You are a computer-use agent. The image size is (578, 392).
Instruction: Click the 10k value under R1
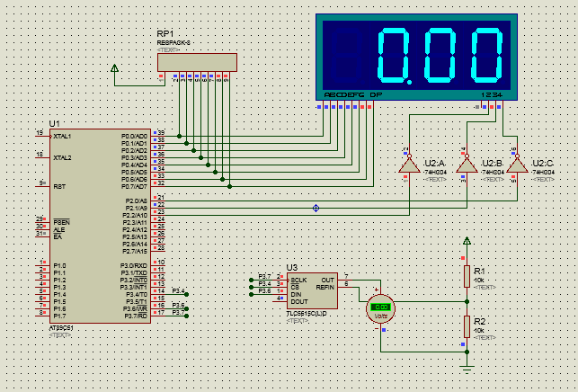pos(479,281)
